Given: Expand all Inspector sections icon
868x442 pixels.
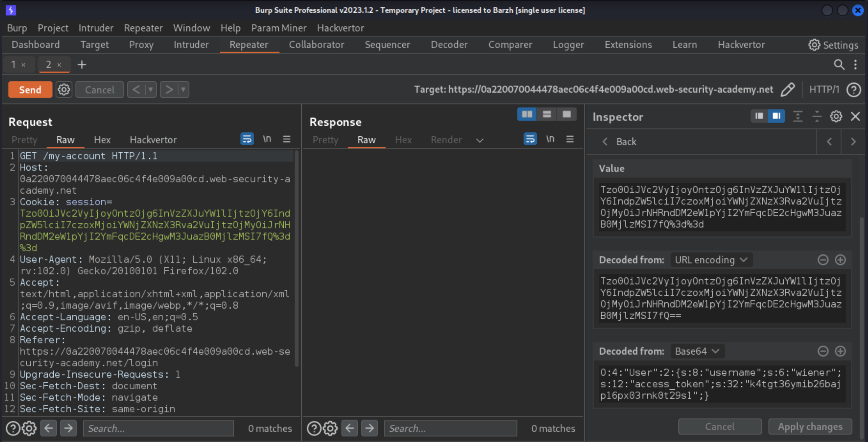Looking at the screenshot, I should coord(798,116).
